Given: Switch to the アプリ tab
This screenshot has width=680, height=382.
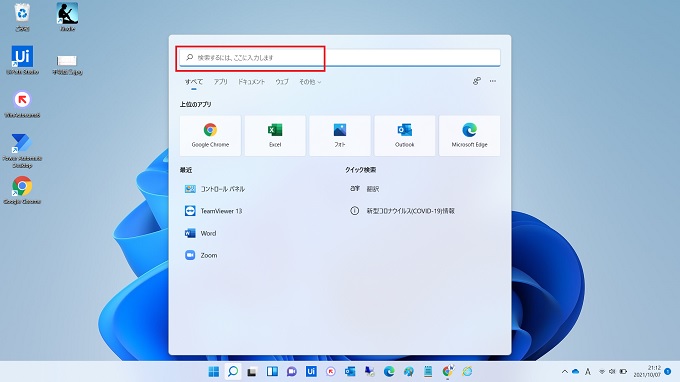Looking at the screenshot, I should point(220,82).
